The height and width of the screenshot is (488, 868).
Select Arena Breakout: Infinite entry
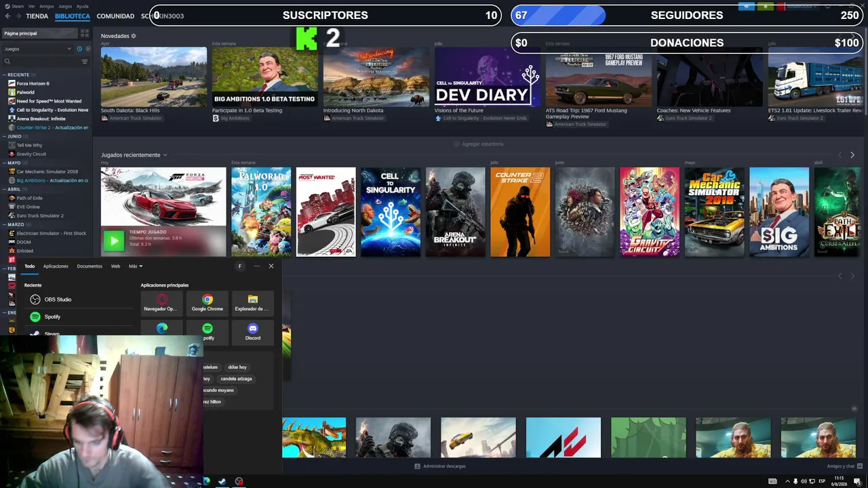pyautogui.click(x=41, y=119)
